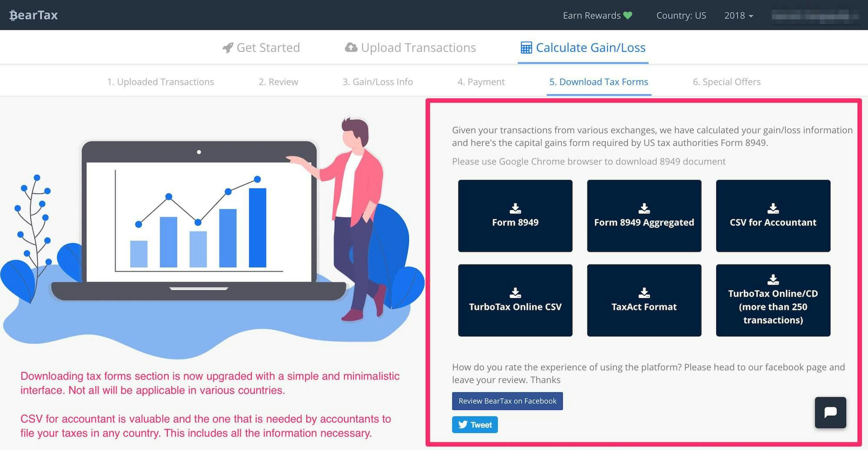Click the rocket icon by Get Started
The width and height of the screenshot is (868, 450).
point(228,48)
